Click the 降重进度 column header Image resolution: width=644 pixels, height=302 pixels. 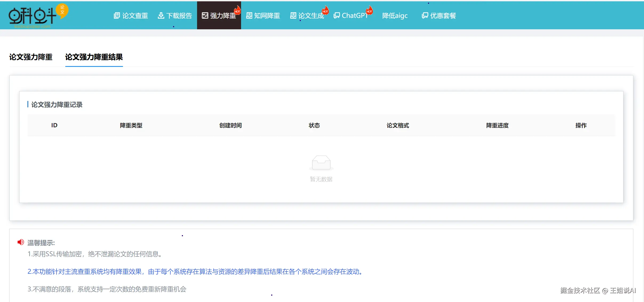[x=497, y=125]
